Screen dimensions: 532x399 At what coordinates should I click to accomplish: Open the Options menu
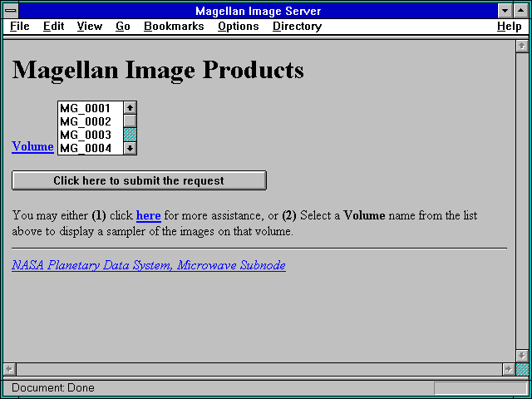(239, 27)
